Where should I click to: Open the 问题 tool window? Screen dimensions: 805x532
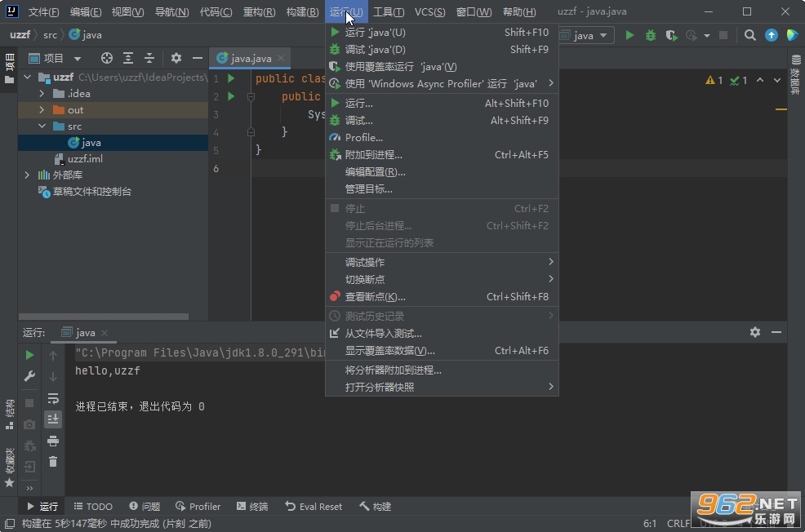pos(145,507)
